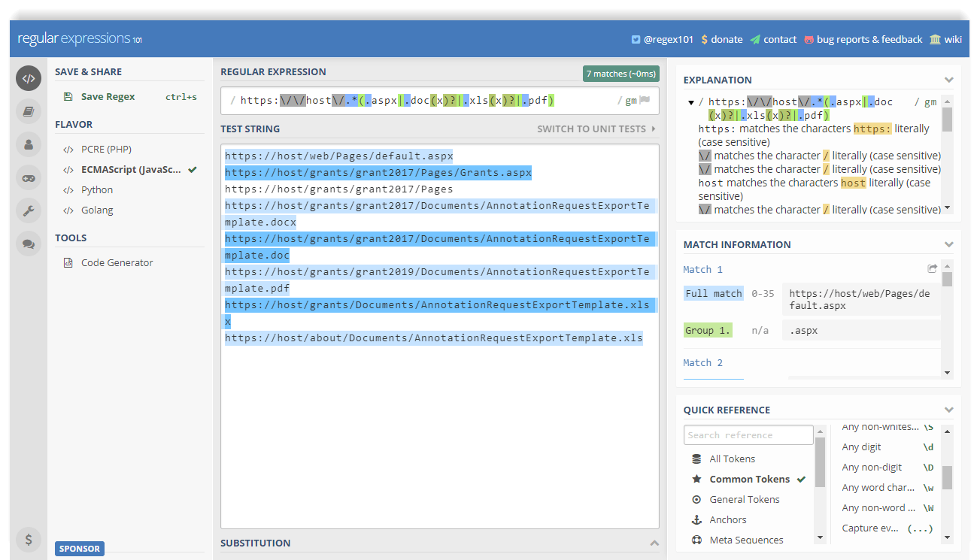The height and width of the screenshot is (560, 980).
Task: Expand the Substitution panel
Action: [654, 543]
